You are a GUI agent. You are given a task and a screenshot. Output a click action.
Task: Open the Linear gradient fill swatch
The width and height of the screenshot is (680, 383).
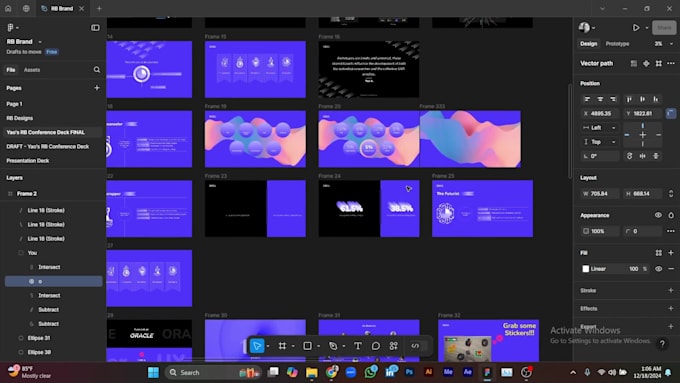coord(586,269)
